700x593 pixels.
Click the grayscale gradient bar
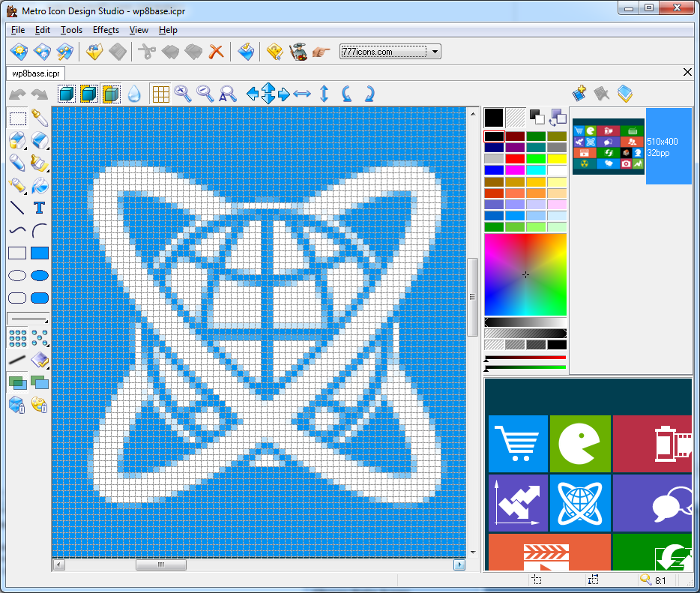(525, 322)
